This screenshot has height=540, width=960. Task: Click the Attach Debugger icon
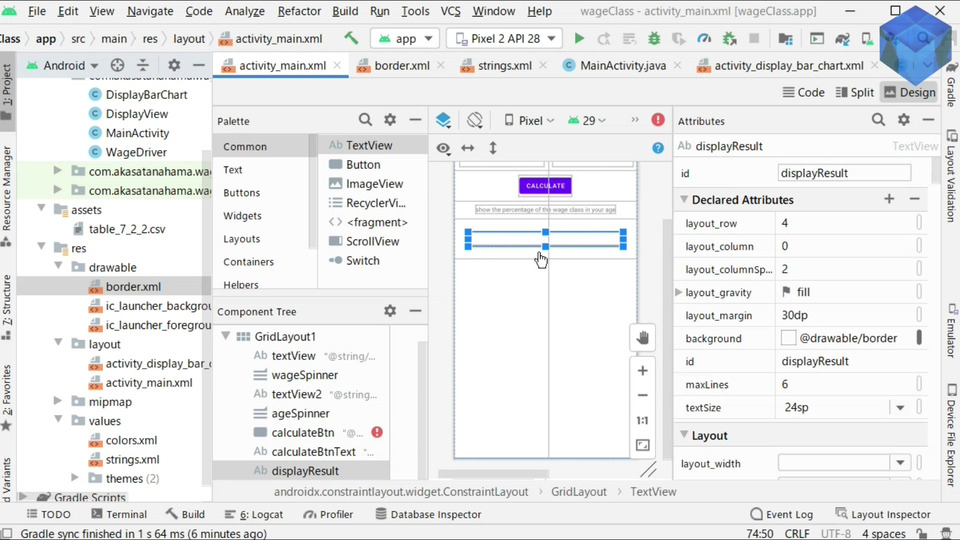(x=729, y=39)
